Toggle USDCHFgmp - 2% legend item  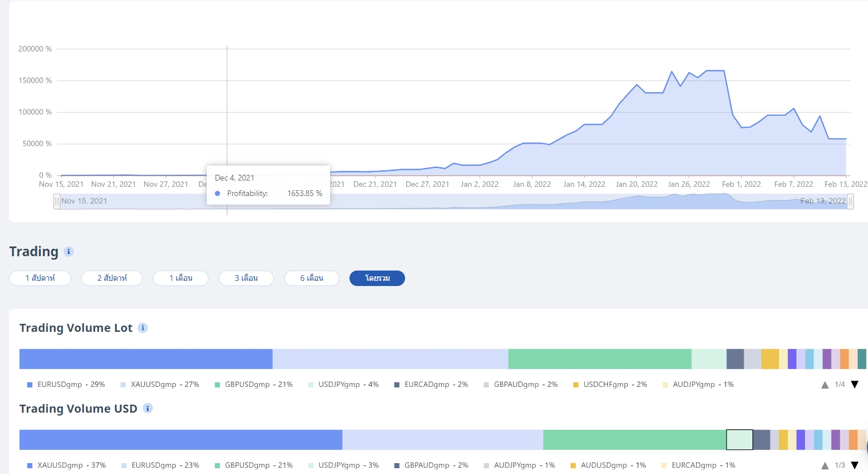pyautogui.click(x=610, y=385)
